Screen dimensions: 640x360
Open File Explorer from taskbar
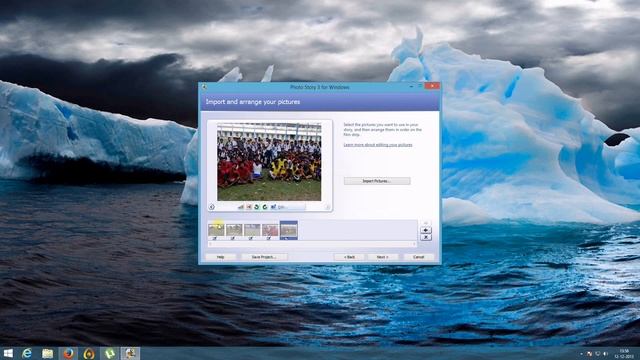coord(47,353)
